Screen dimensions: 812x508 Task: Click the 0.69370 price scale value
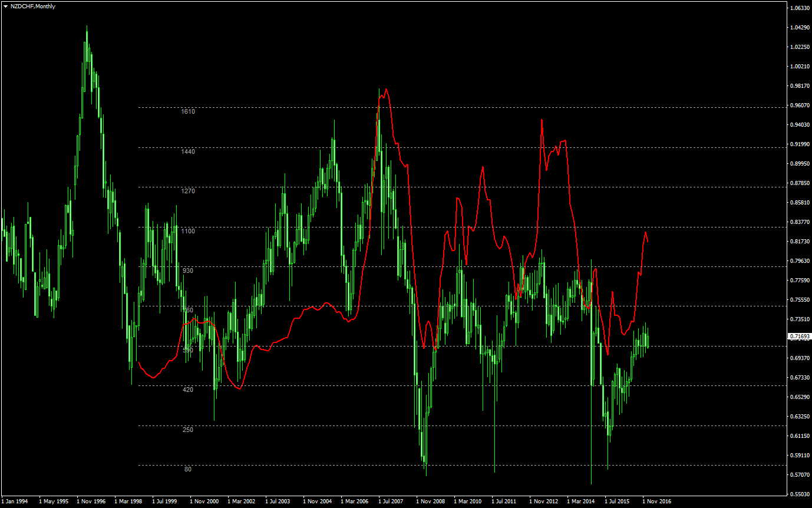click(800, 358)
